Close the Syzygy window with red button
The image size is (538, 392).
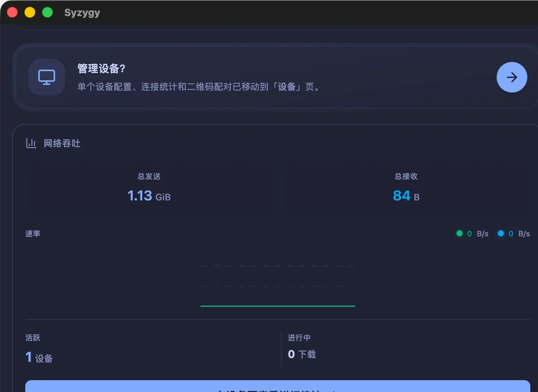(12, 13)
